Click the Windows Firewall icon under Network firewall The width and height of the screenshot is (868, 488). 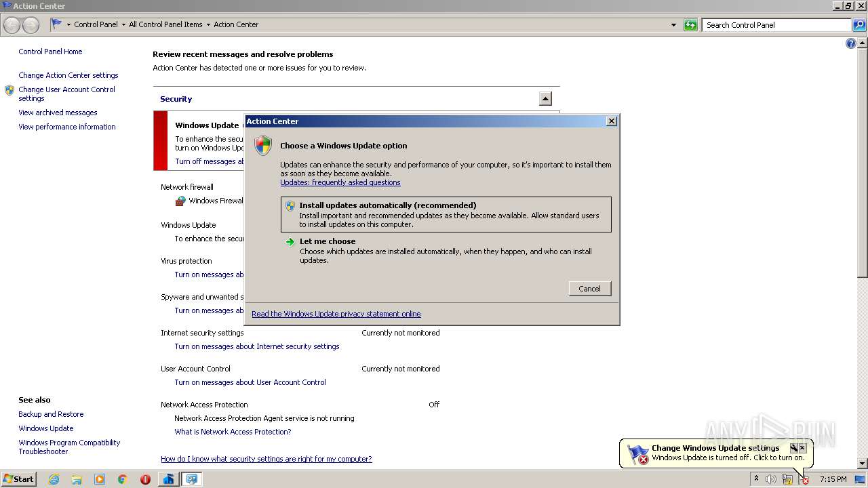click(x=180, y=201)
